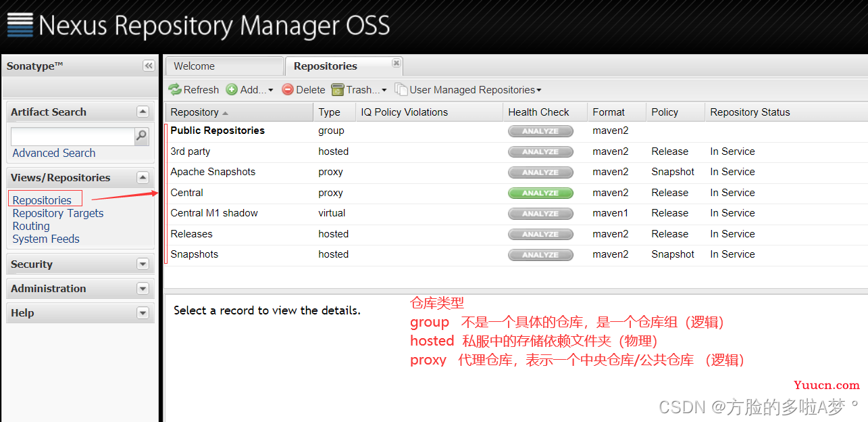The image size is (868, 422).
Task: Click the Sonatype panel title
Action: [x=35, y=66]
